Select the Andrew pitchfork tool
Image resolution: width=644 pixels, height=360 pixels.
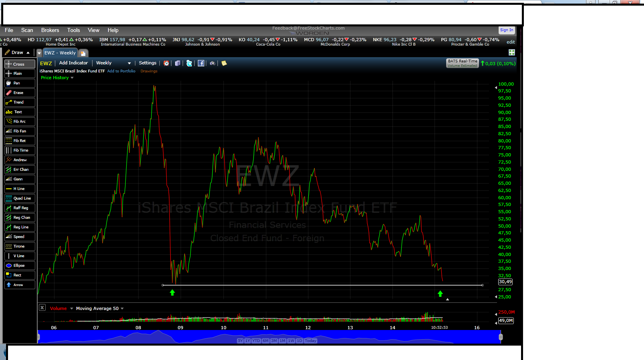[x=20, y=160]
